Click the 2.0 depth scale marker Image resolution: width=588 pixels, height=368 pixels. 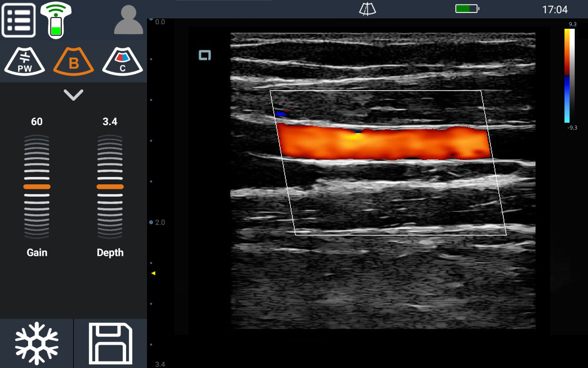pos(157,222)
